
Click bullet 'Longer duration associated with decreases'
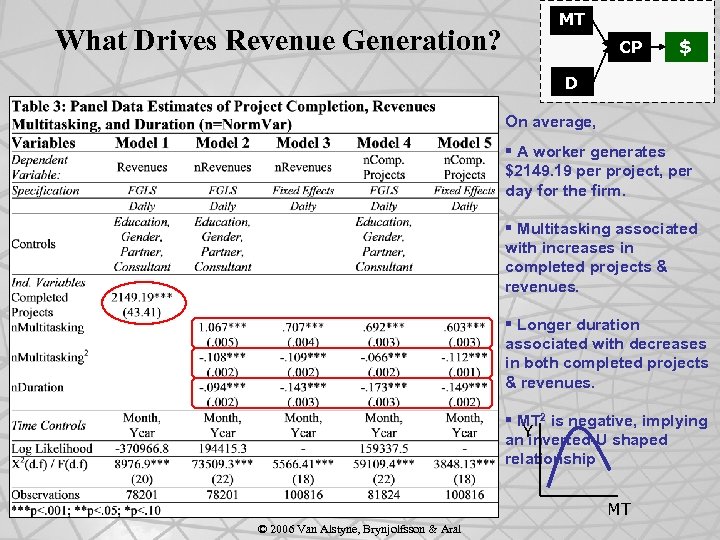click(607, 354)
